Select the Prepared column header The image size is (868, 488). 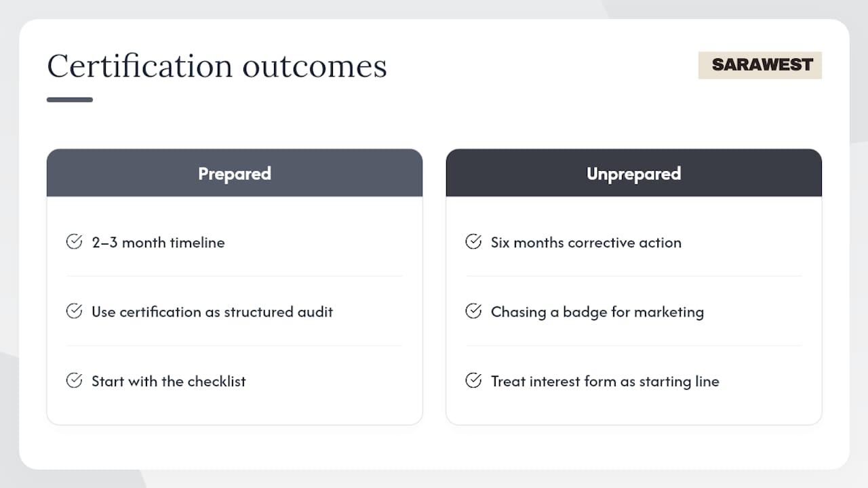(235, 173)
